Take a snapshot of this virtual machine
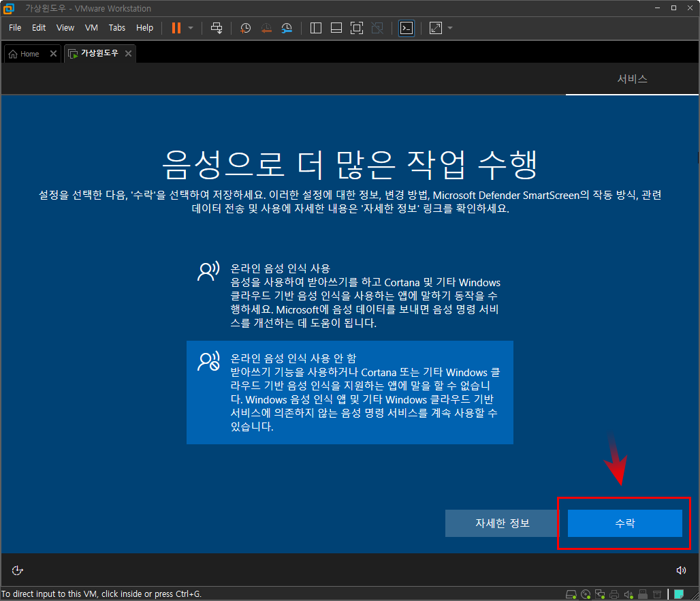This screenshot has width=700, height=601. [245, 28]
